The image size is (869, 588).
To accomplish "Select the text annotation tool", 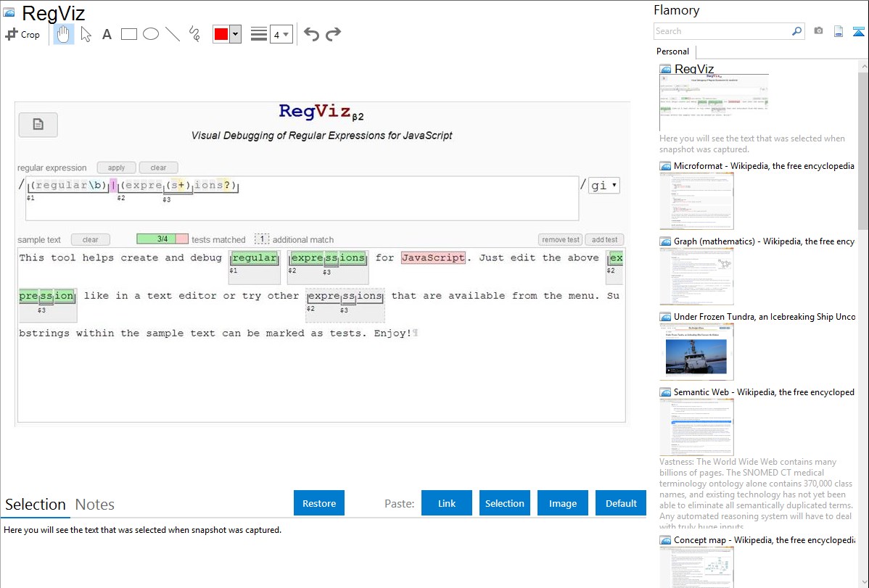I will (107, 35).
